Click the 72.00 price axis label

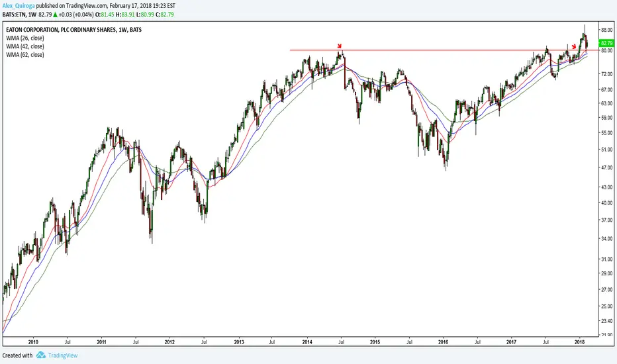(x=606, y=74)
